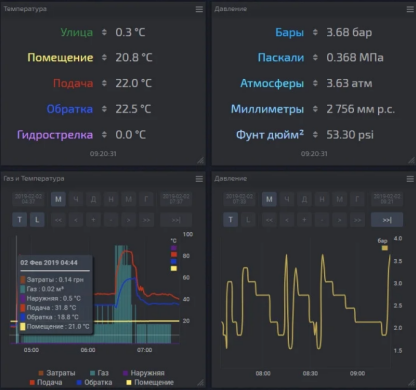Open sort arrows next to Улица
The image size is (416, 390).
pos(104,32)
